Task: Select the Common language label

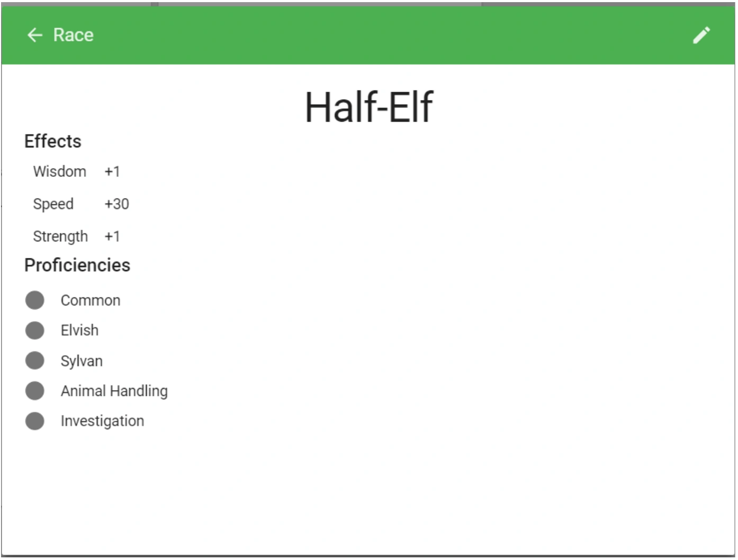Action: click(91, 301)
